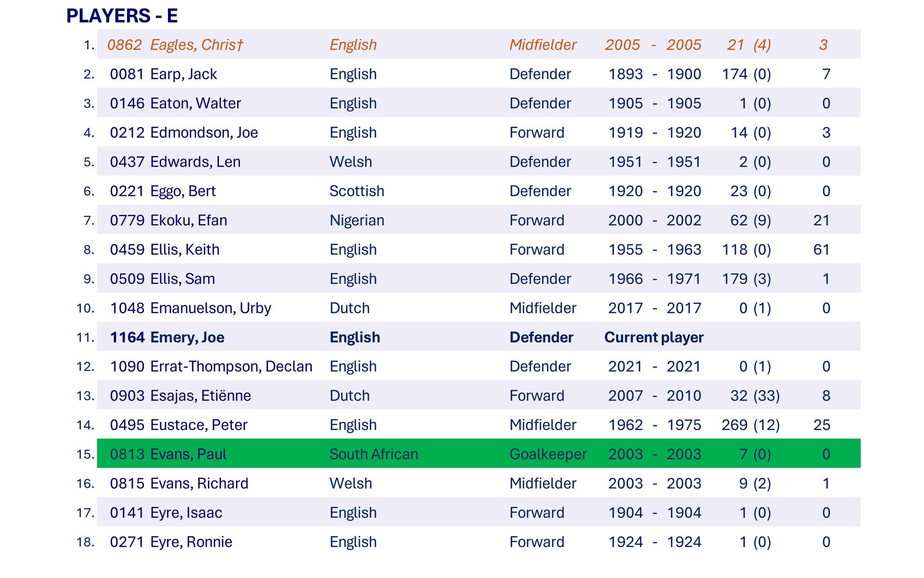Viewport: 924px width, 578px height.
Task: Click the Eagles, Chris player name
Action: pyautogui.click(x=197, y=45)
